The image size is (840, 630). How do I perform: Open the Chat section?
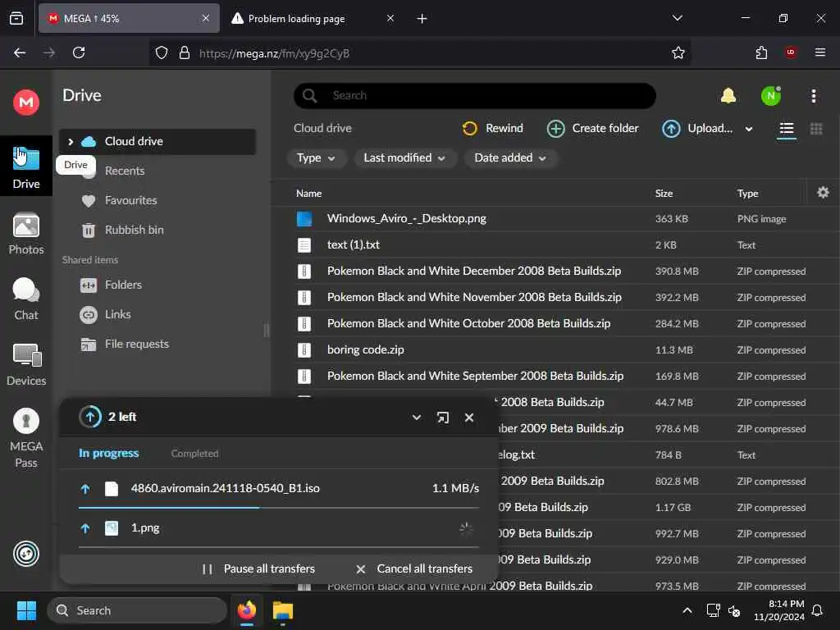25,299
